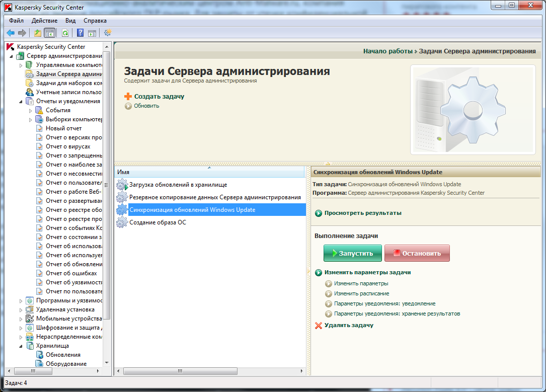
Task: Click the Хранилища tree node icon
Action: 30,346
